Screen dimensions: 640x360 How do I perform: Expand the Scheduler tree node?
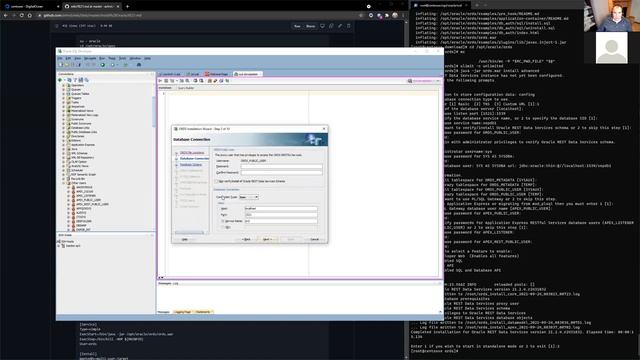click(x=64, y=170)
